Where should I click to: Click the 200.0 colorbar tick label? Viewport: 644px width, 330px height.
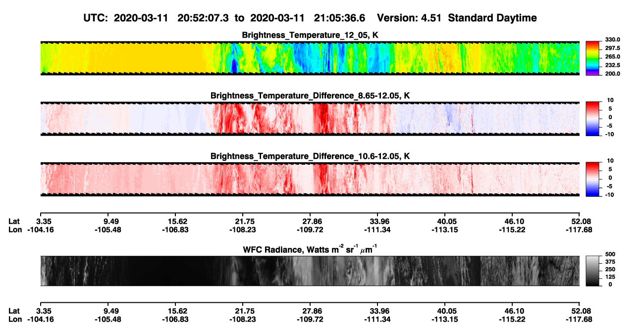[612, 73]
